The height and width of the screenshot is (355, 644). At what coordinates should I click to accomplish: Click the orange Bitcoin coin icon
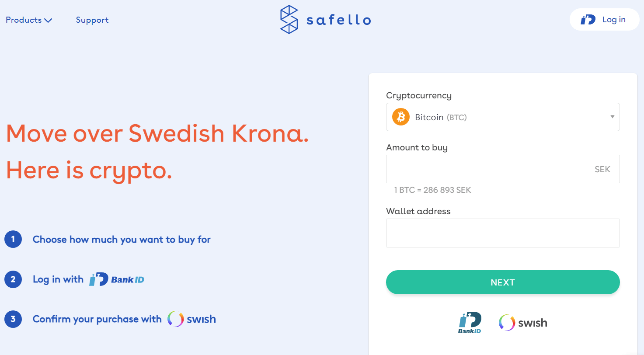click(x=401, y=117)
